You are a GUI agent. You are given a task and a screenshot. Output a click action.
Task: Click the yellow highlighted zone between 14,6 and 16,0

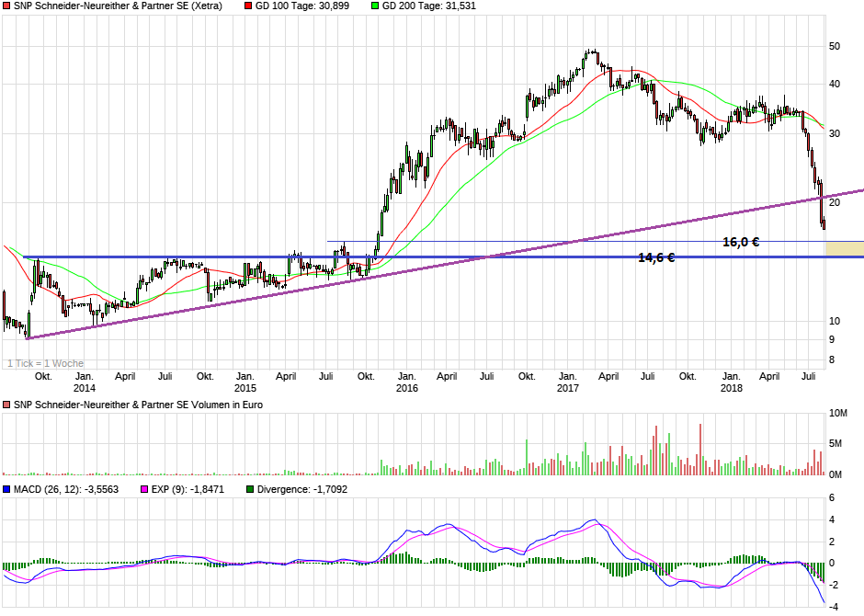pos(845,248)
